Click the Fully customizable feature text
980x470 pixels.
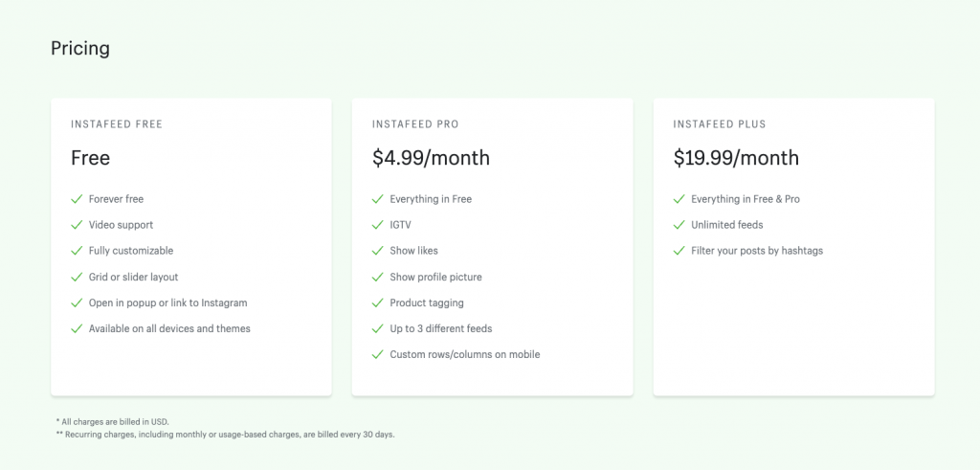click(x=131, y=251)
